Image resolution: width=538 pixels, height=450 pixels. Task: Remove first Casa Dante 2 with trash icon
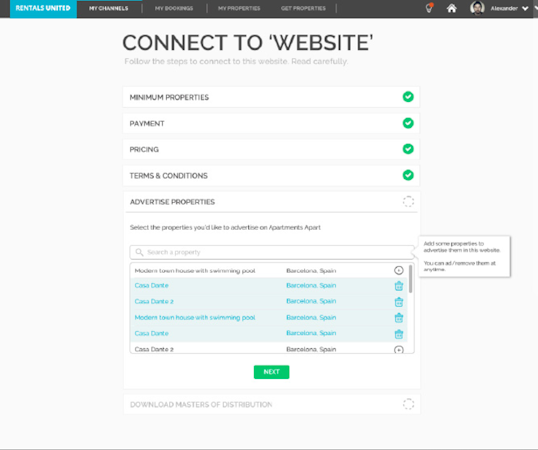pos(398,302)
